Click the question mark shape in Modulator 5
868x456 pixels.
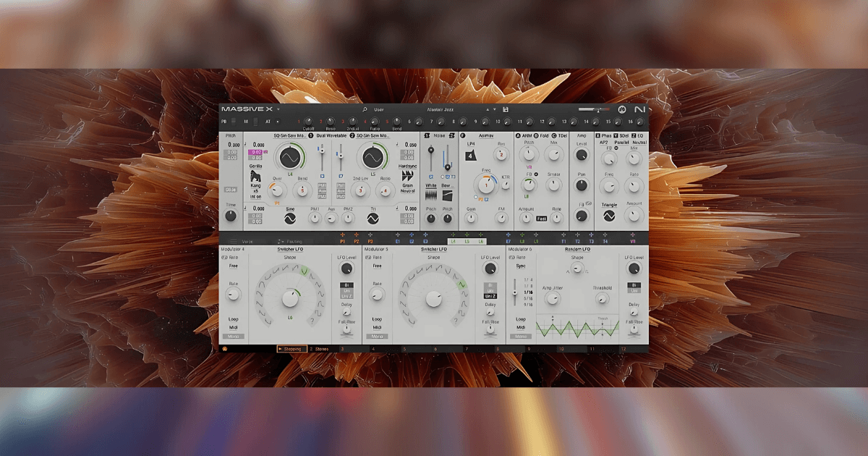point(455,321)
